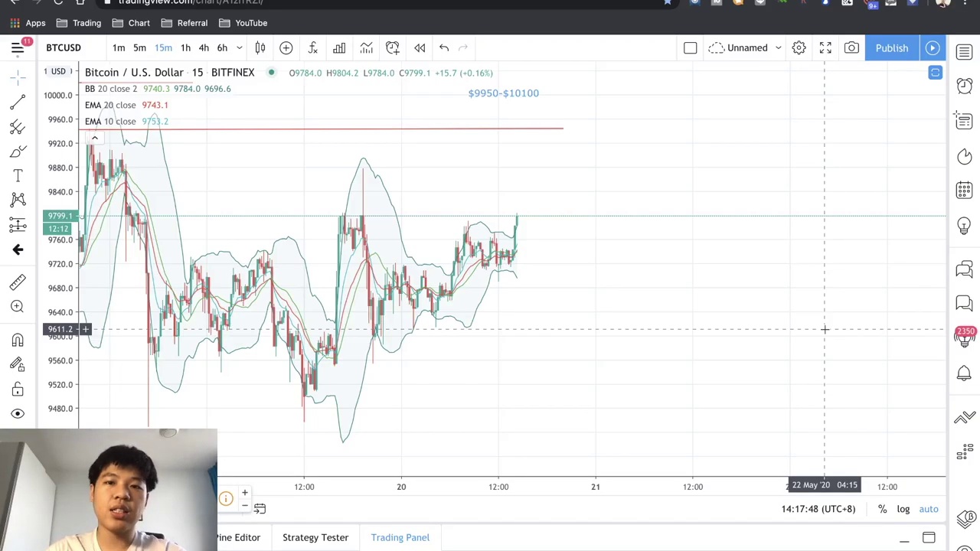This screenshot has width=980, height=551.
Task: Open the USD currency selector
Action: tap(58, 72)
